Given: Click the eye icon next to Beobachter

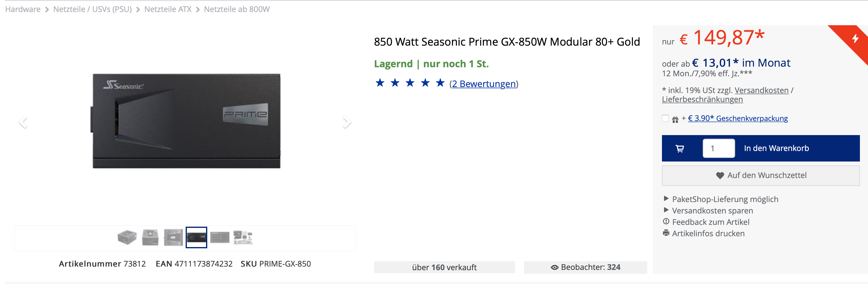Looking at the screenshot, I should 554,267.
